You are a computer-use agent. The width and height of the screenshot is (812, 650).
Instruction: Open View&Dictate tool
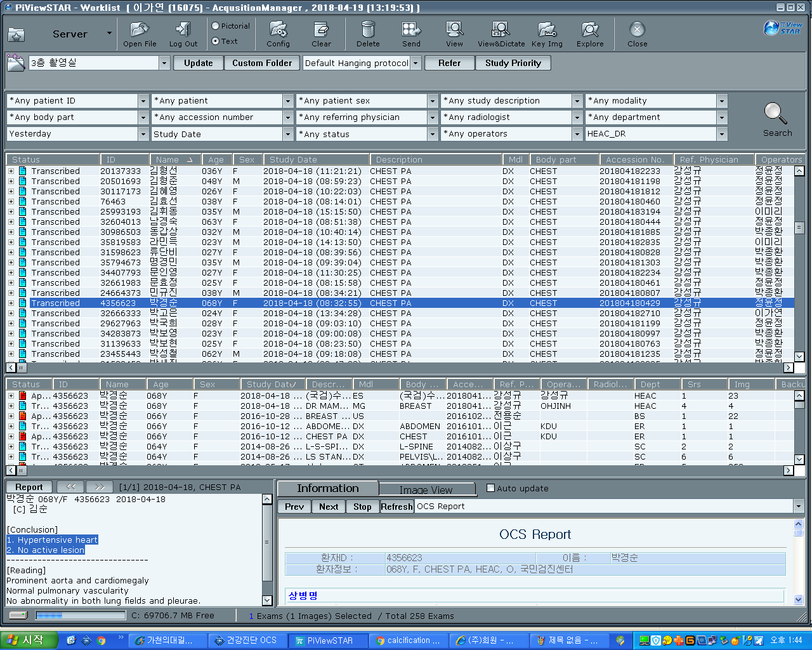click(x=501, y=30)
